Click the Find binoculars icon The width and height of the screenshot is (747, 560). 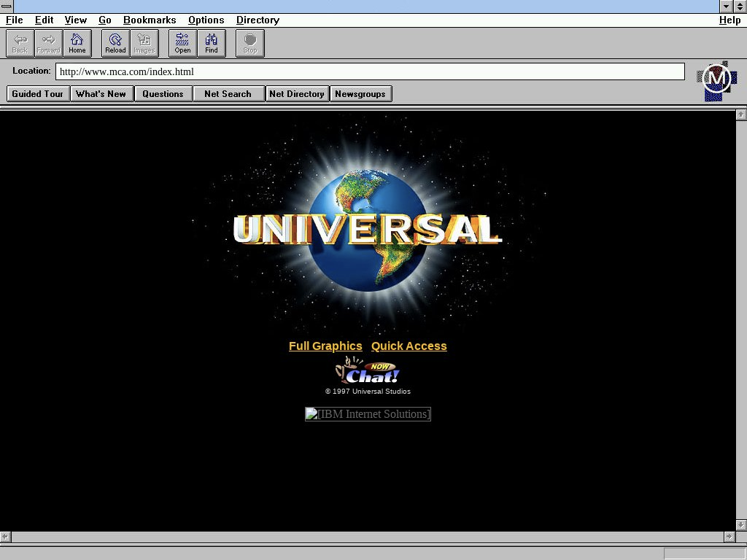click(x=212, y=43)
